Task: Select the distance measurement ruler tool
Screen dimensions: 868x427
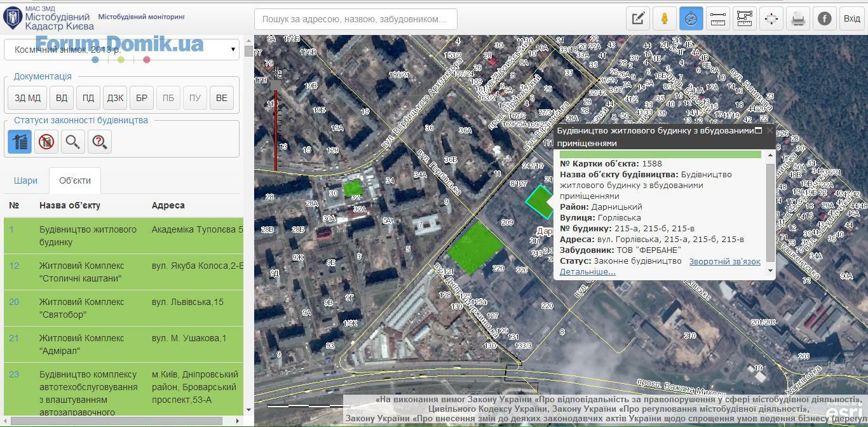Action: [718, 18]
